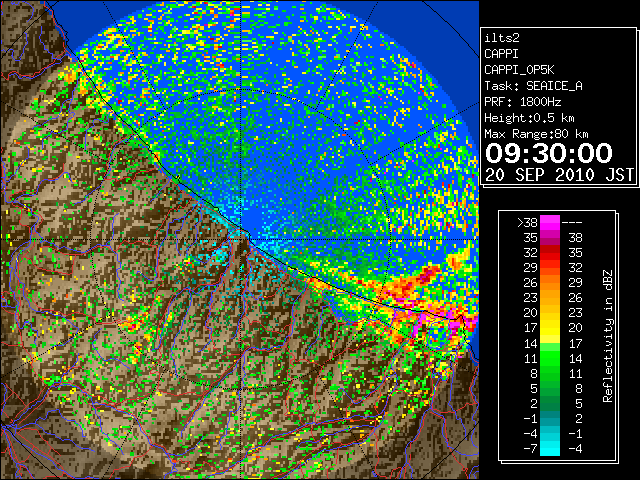Click the Height:0.5 km line
Screen dimensions: 640x480
(529, 118)
